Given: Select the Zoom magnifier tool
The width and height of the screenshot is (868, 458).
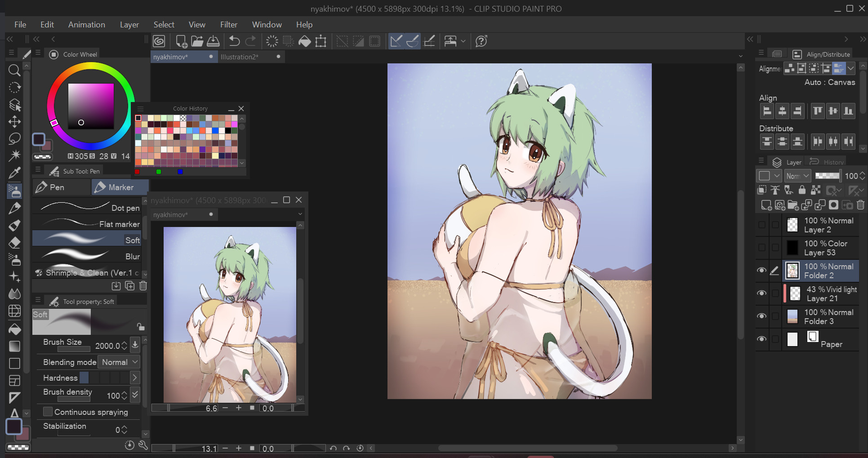Looking at the screenshot, I should [14, 70].
